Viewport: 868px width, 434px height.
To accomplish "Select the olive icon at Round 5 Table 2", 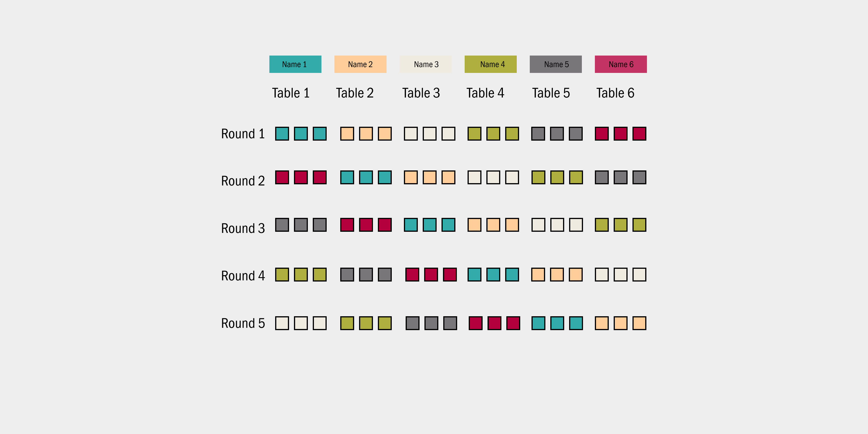I will coord(366,323).
